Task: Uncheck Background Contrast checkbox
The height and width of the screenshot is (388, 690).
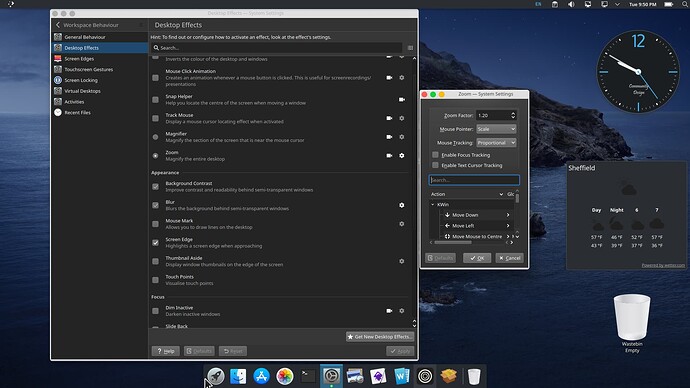Action: 155,187
